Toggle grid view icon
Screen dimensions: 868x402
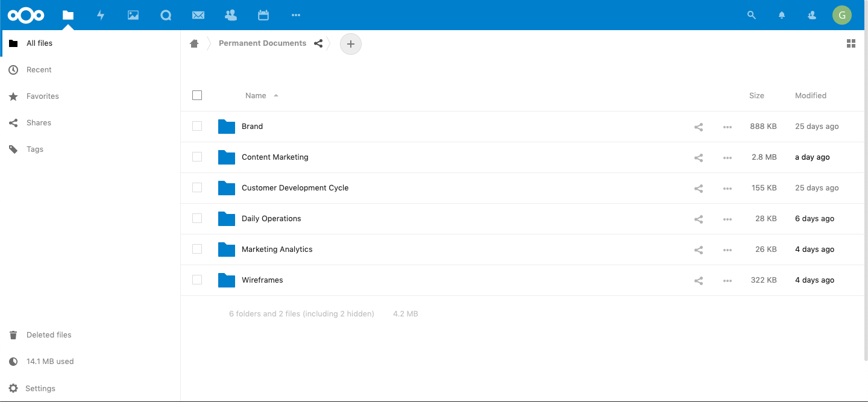coord(851,43)
